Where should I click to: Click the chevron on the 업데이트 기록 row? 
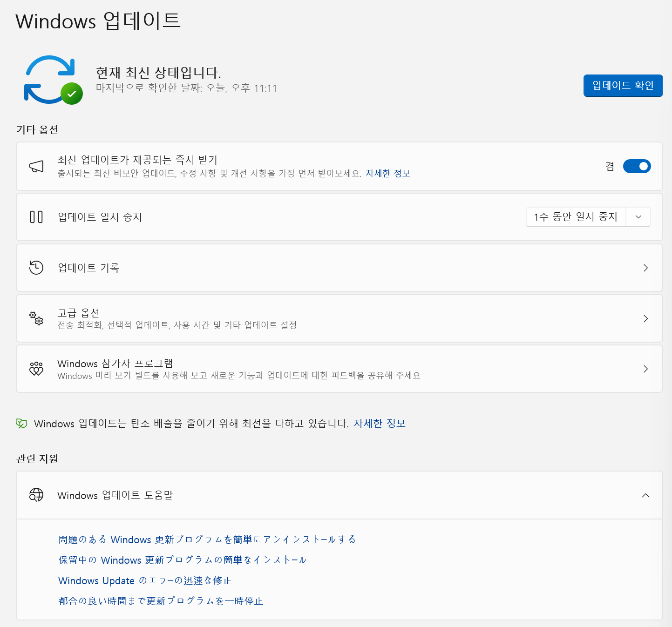645,268
